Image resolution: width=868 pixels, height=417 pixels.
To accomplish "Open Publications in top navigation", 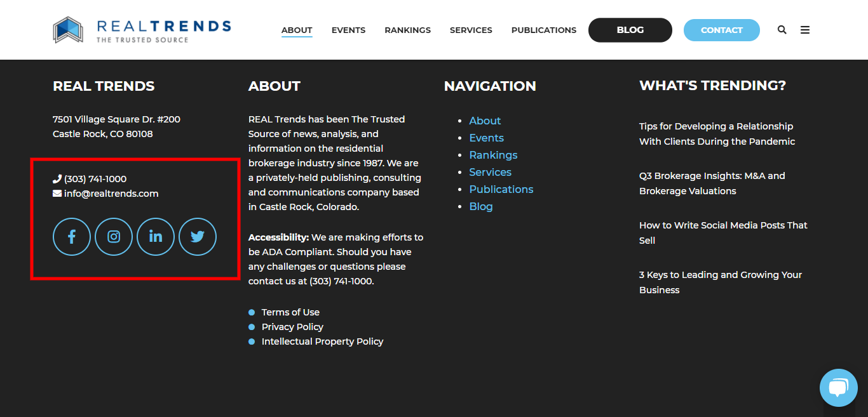I will [x=543, y=30].
